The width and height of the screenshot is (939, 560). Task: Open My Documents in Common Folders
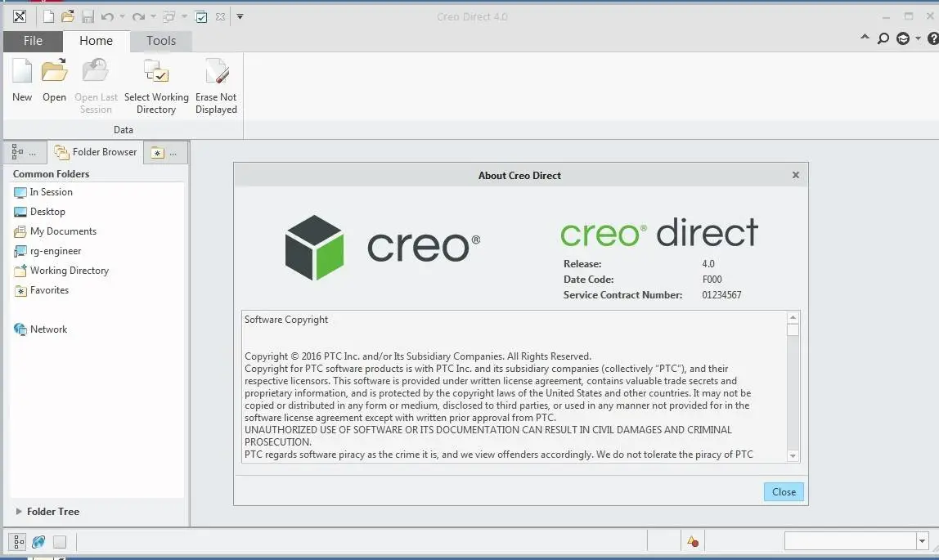[55, 231]
